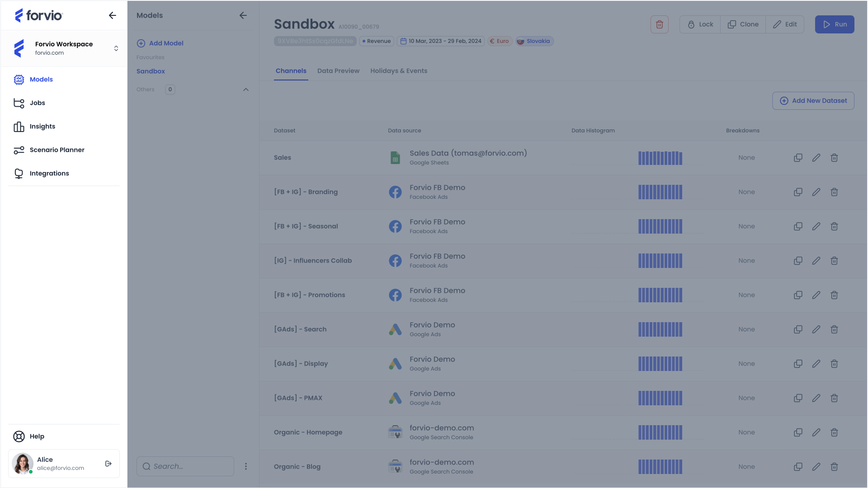868x488 pixels.
Task: Run the Sandbox model
Action: pos(835,24)
